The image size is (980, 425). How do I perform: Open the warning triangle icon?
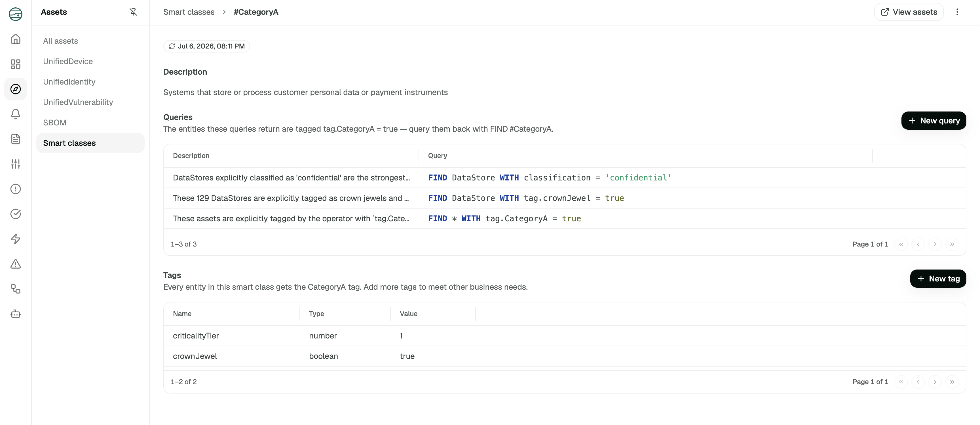(16, 264)
